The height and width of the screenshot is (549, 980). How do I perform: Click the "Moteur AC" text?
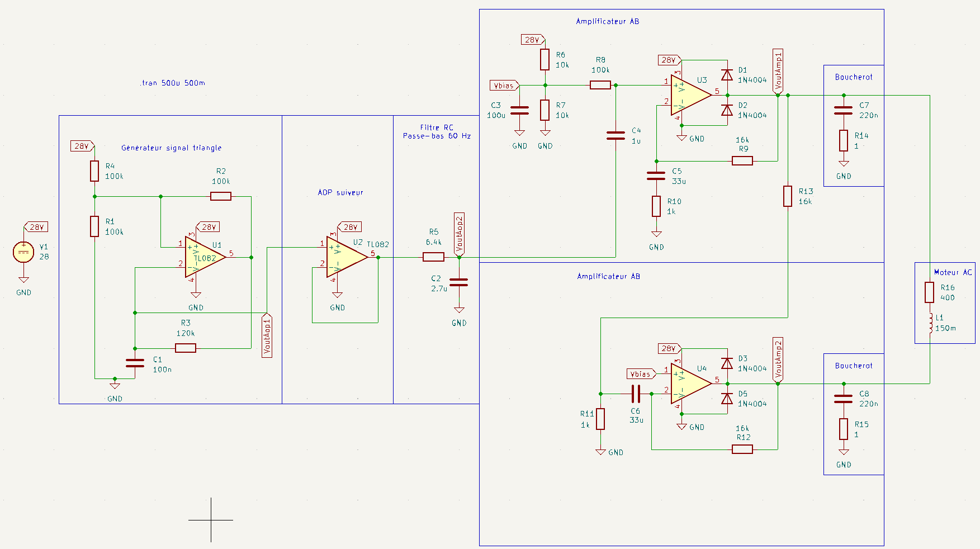point(953,272)
